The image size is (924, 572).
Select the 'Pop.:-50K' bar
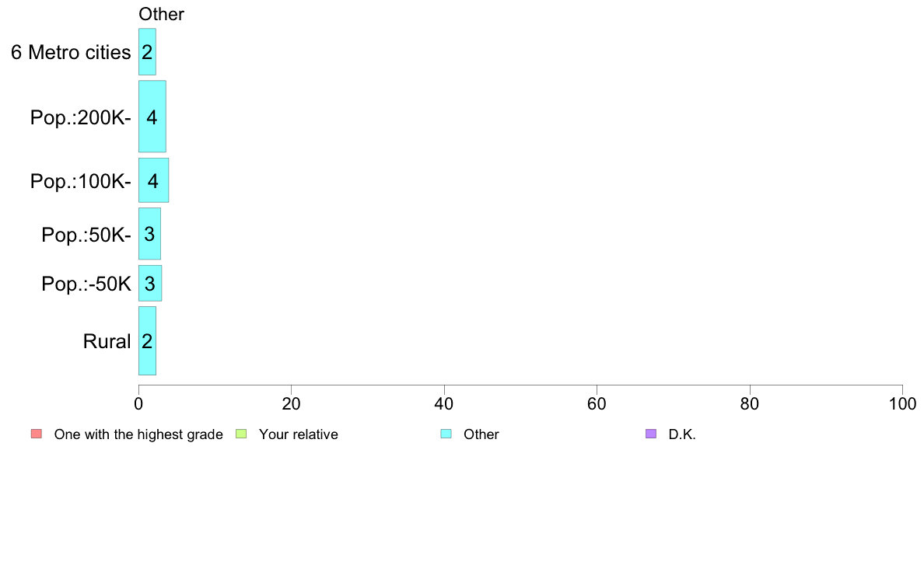(149, 284)
